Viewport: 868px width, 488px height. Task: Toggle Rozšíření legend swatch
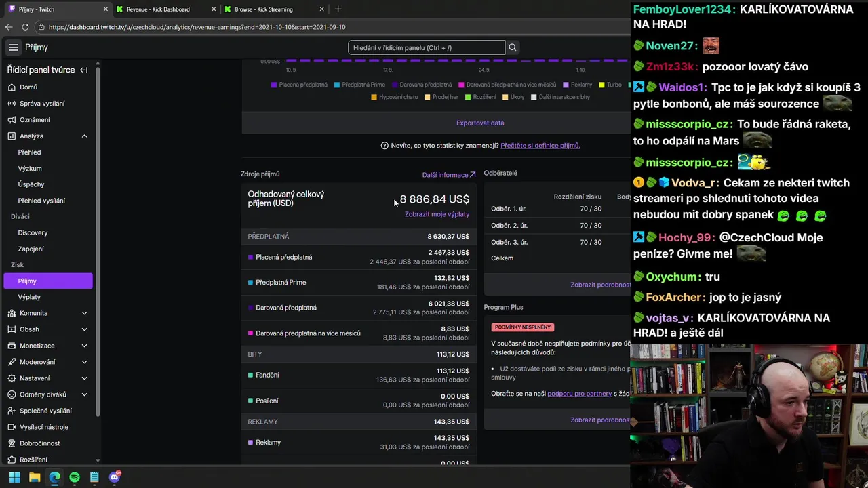[x=468, y=97]
